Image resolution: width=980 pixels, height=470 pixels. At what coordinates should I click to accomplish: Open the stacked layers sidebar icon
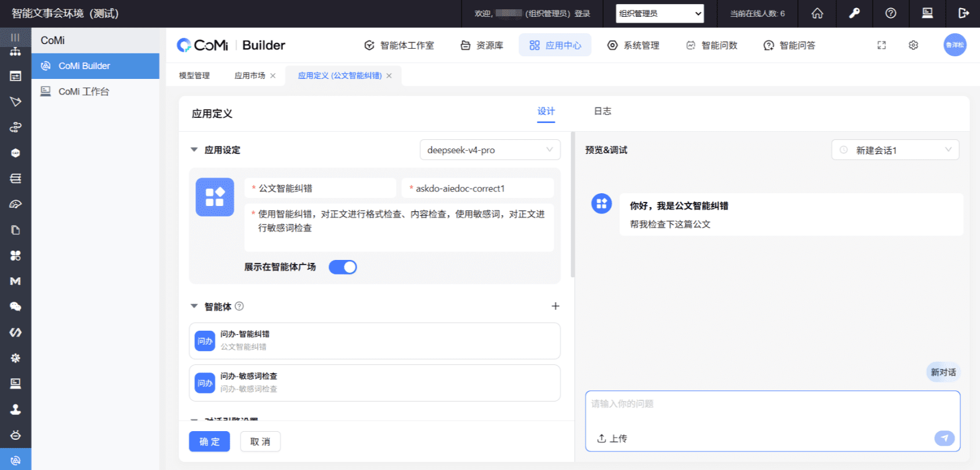(x=15, y=179)
